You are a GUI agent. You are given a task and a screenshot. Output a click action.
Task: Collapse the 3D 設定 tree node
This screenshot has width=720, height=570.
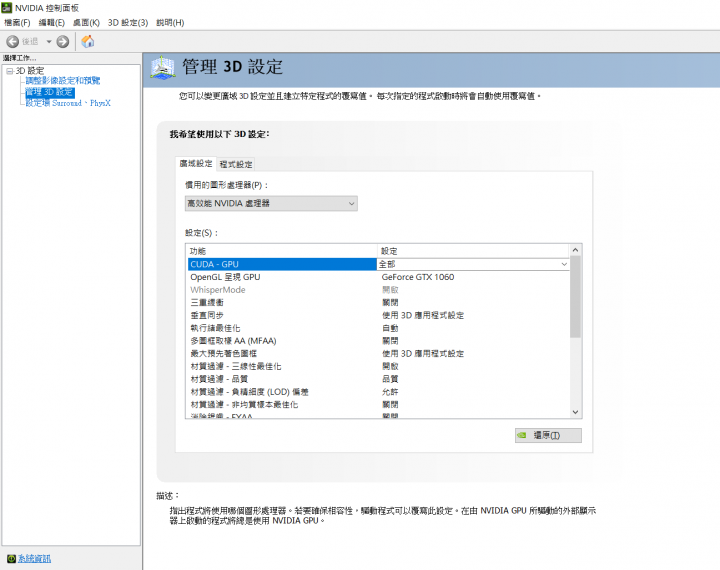point(10,71)
